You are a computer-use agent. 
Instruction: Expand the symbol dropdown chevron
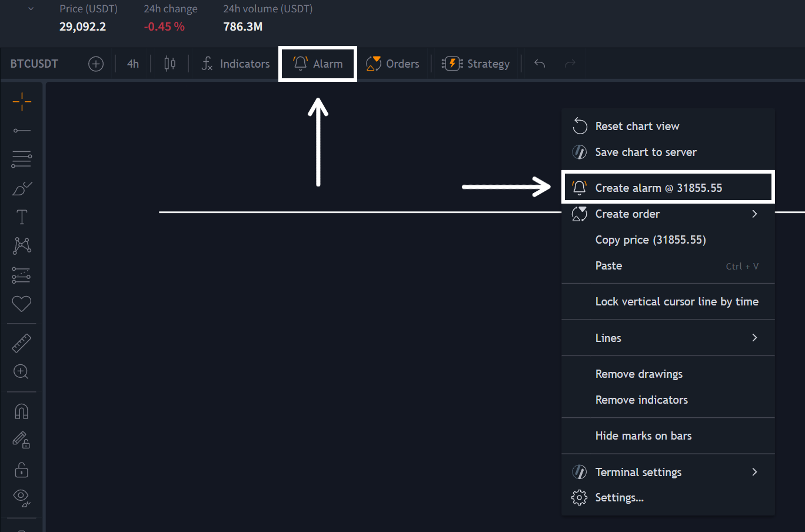(x=31, y=9)
